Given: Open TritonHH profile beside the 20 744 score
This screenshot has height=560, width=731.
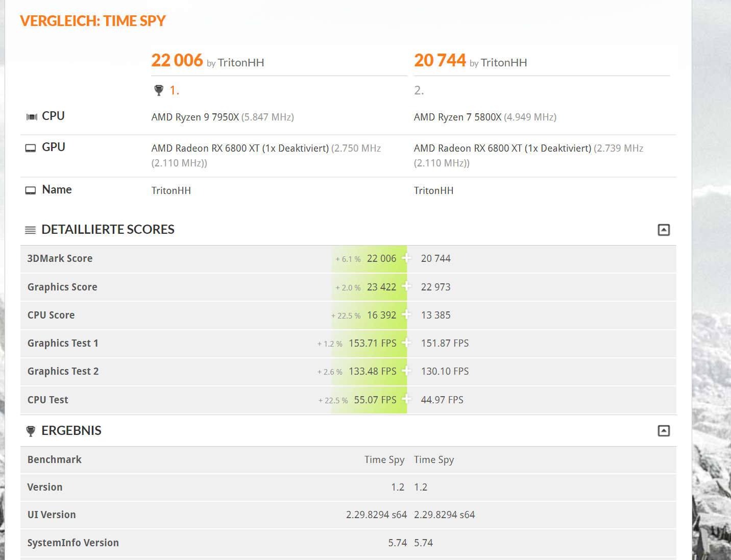Looking at the screenshot, I should click(x=504, y=63).
